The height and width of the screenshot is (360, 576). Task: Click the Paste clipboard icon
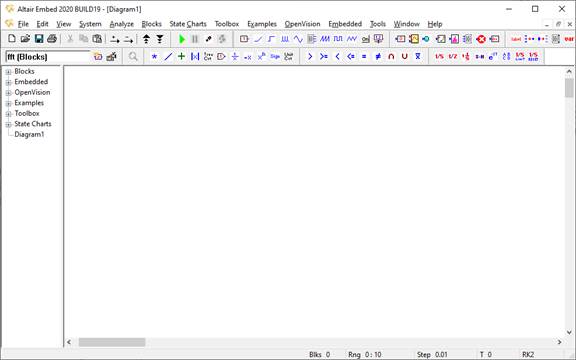pos(97,39)
